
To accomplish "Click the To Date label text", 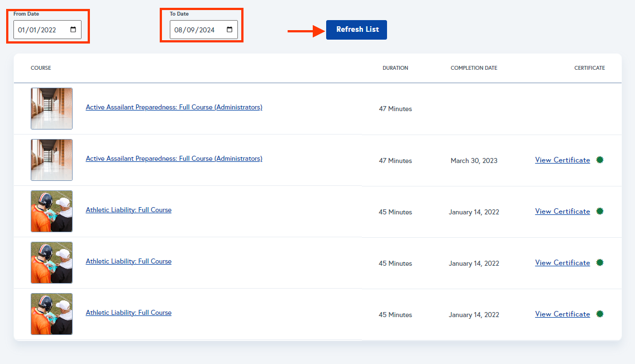I will (179, 14).
